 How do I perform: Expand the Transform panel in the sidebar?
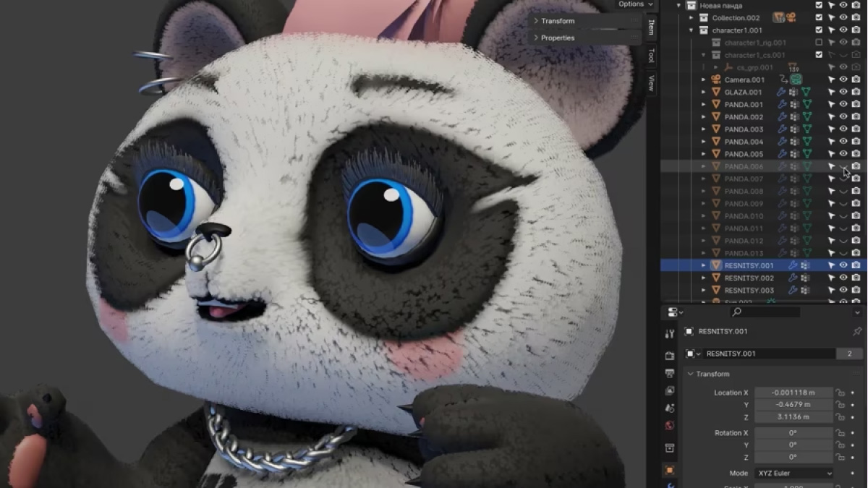[x=557, y=21]
